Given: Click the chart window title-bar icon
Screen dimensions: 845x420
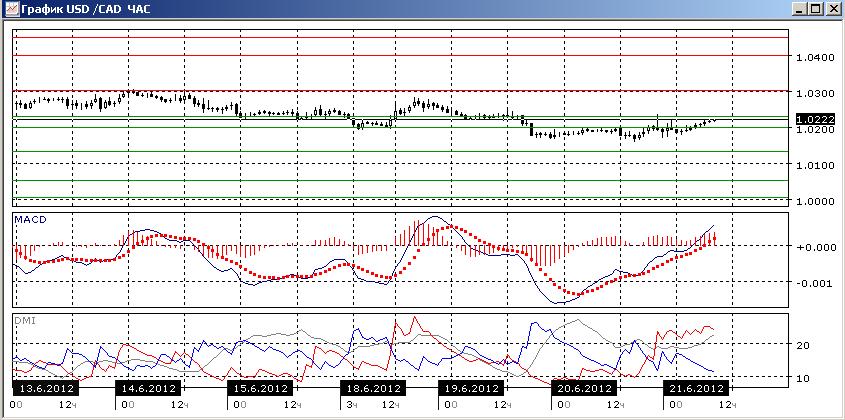Looking at the screenshot, I should (x=11, y=9).
